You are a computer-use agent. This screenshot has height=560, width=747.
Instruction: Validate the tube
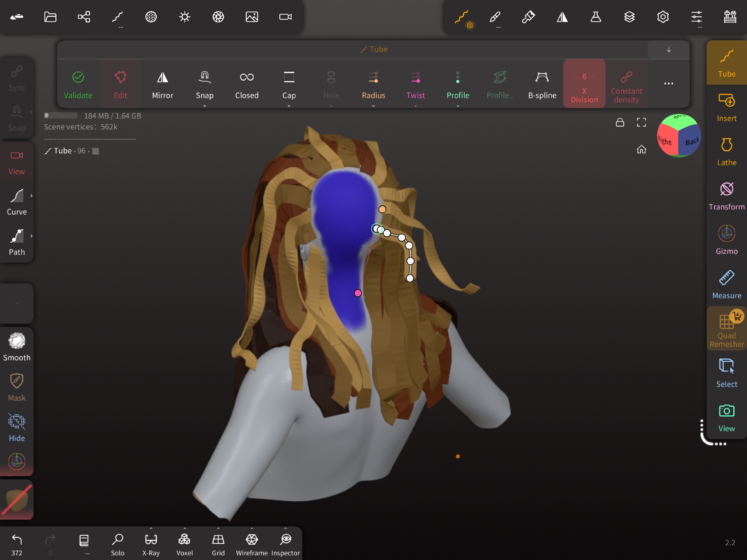(78, 84)
